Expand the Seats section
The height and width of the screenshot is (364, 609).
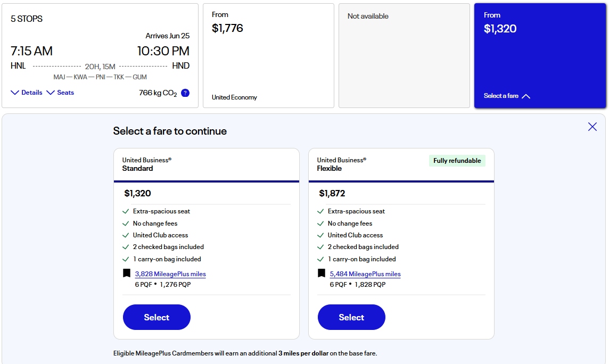60,93
